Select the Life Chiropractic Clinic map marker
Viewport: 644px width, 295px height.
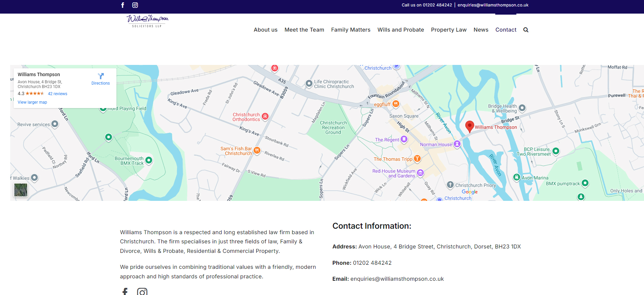coord(309,83)
